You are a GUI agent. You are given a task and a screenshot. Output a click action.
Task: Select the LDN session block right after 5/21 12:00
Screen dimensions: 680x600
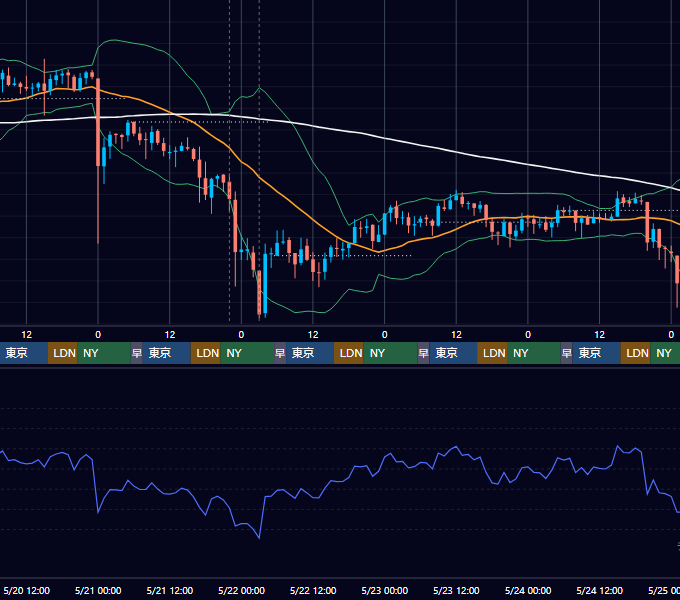[x=206, y=353]
